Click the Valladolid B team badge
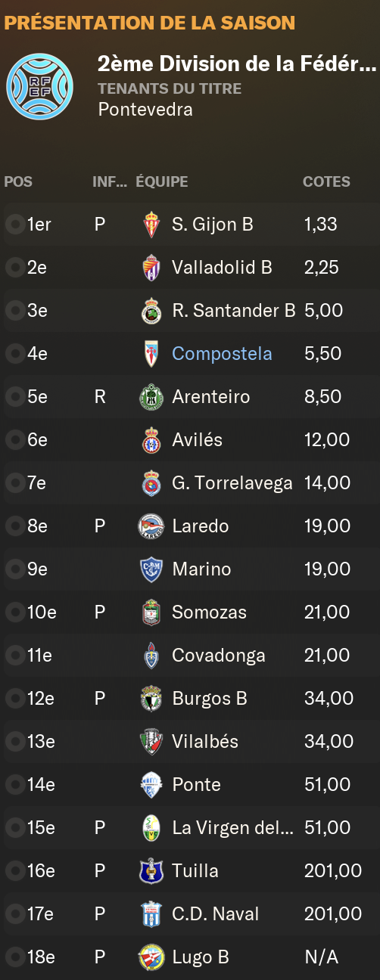This screenshot has width=380, height=980. click(151, 268)
